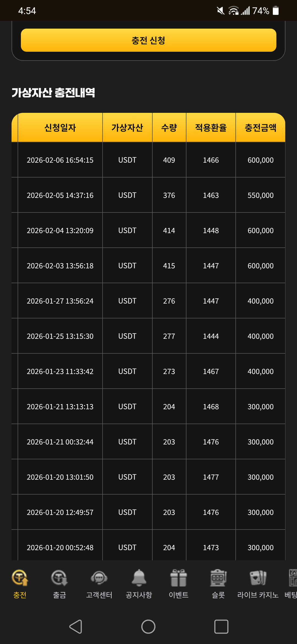The image size is (297, 644).
Task: Open Android recent apps square button
Action: [x=221, y=627]
